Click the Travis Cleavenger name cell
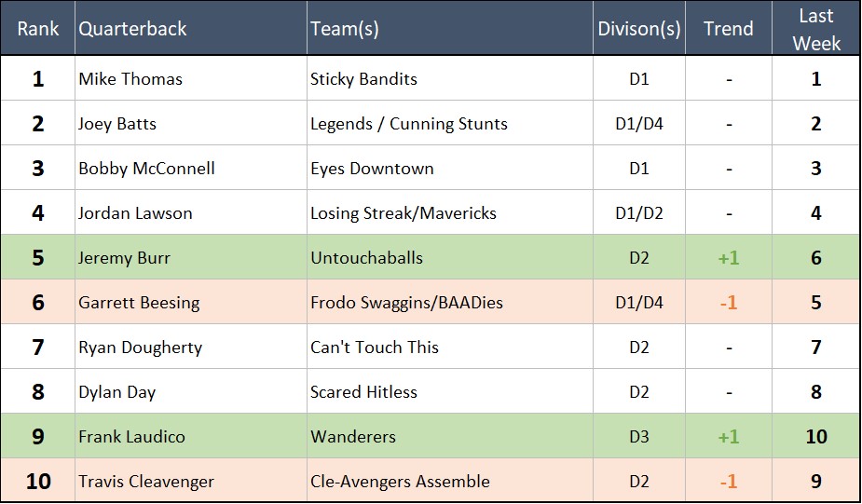The width and height of the screenshot is (862, 504). click(x=146, y=482)
